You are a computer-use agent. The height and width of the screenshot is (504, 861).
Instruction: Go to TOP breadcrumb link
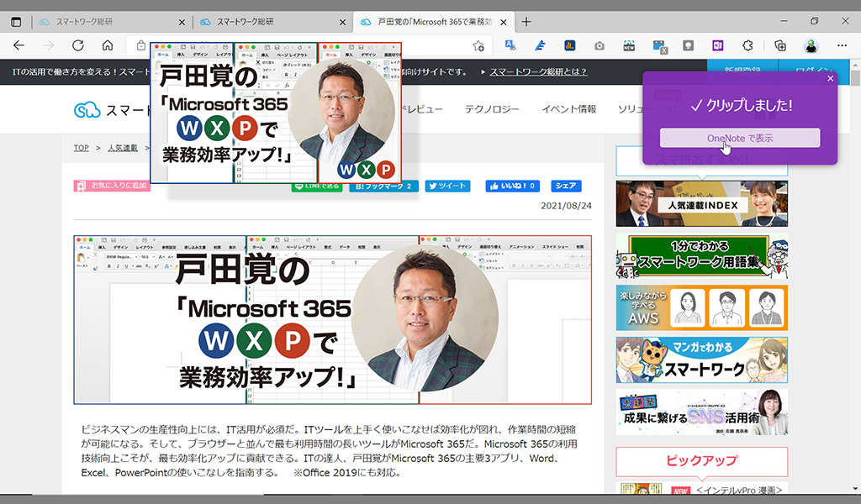[82, 148]
